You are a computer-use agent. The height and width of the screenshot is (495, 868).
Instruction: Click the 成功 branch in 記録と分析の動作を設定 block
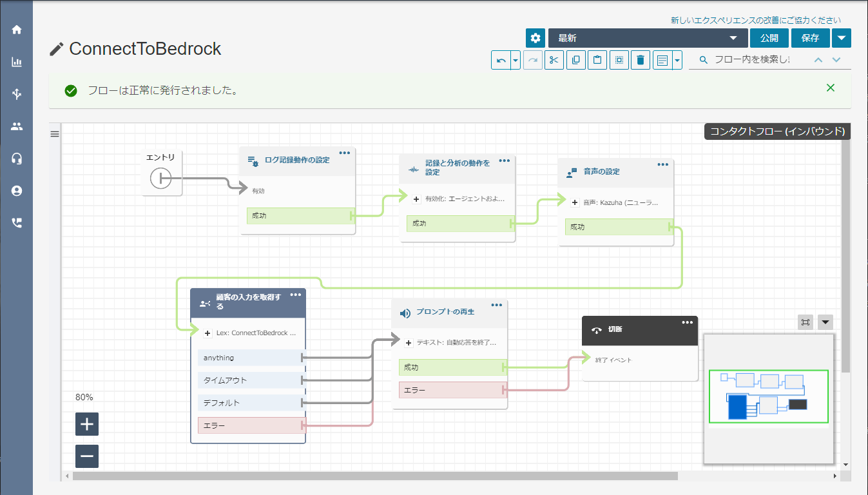click(459, 223)
